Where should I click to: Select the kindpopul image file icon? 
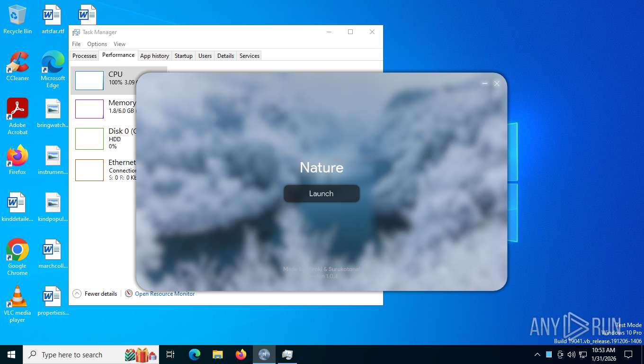(53, 207)
